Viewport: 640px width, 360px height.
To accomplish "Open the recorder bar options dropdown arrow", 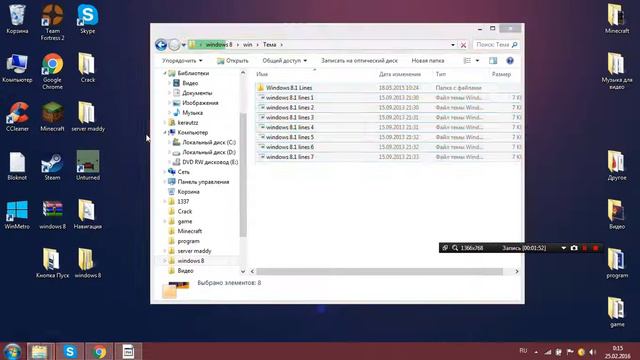I will pos(564,248).
